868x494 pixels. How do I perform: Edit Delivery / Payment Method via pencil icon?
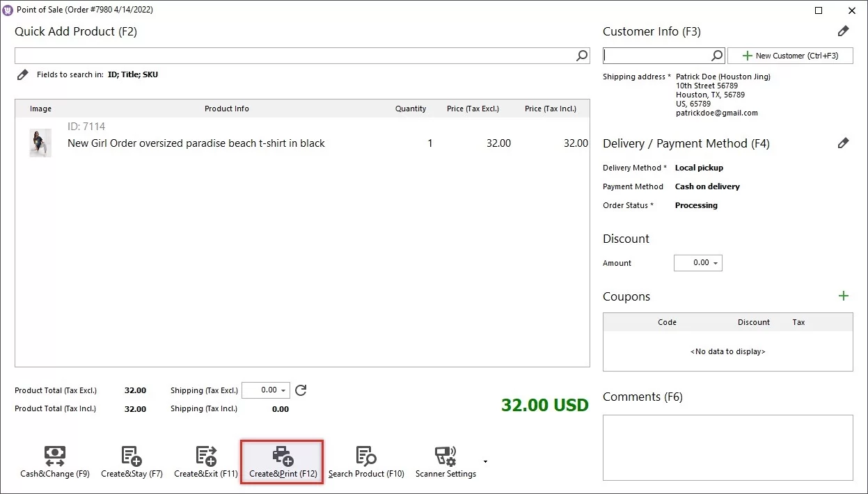[843, 142]
